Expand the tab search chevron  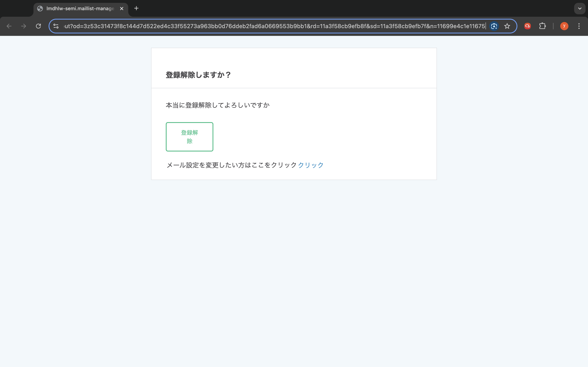tap(579, 9)
